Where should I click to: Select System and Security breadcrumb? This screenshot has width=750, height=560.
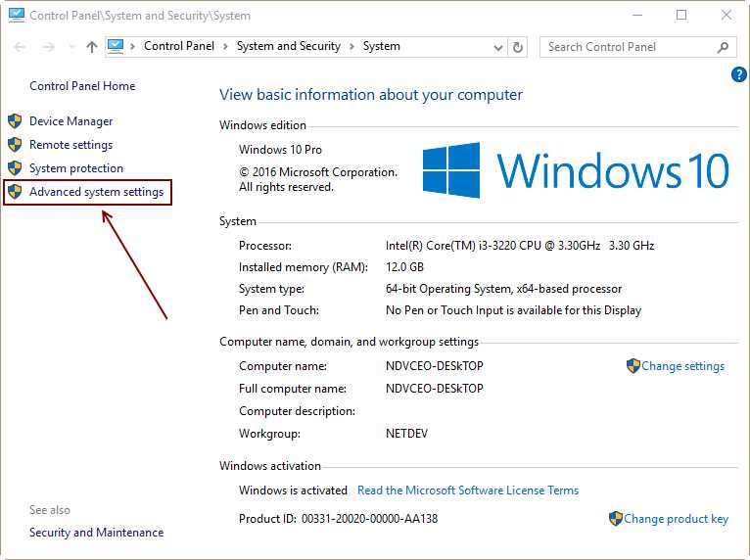(289, 46)
